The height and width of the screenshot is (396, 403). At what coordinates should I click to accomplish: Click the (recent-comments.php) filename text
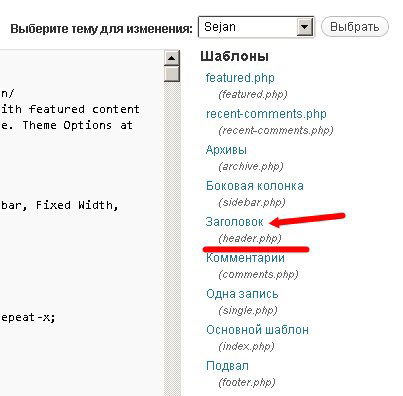pos(276,130)
